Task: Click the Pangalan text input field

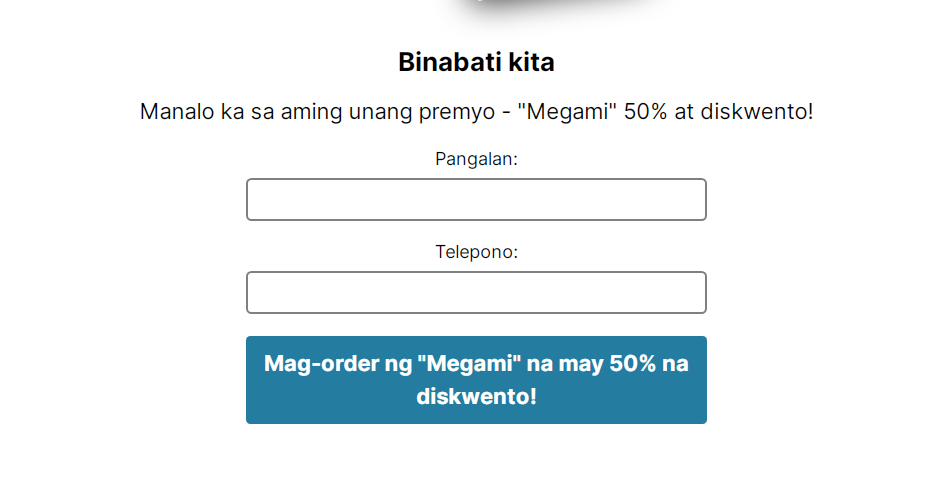Action: [x=476, y=199]
